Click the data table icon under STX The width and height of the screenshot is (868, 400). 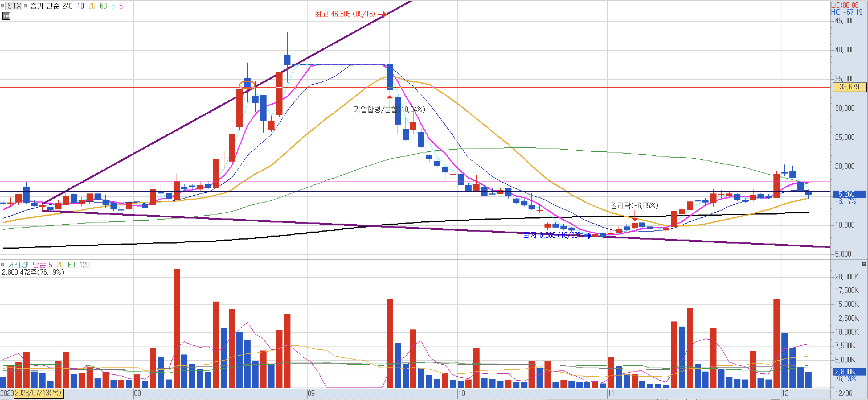[6, 16]
